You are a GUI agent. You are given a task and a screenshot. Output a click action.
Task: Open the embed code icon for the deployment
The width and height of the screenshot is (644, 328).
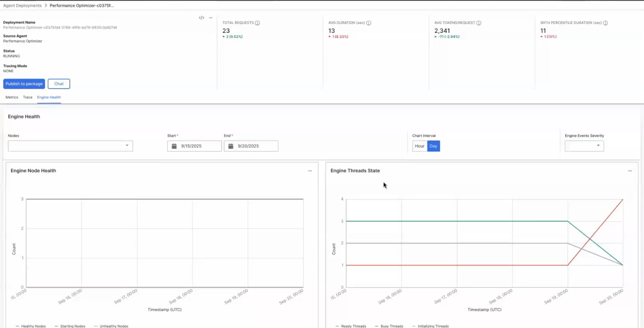pyautogui.click(x=201, y=18)
